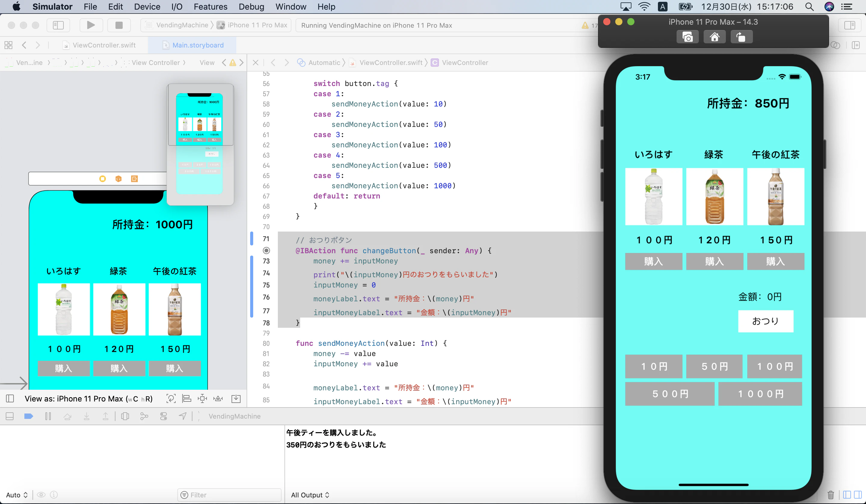Open the Features menu
Screen dimensions: 866x504
[210, 7]
